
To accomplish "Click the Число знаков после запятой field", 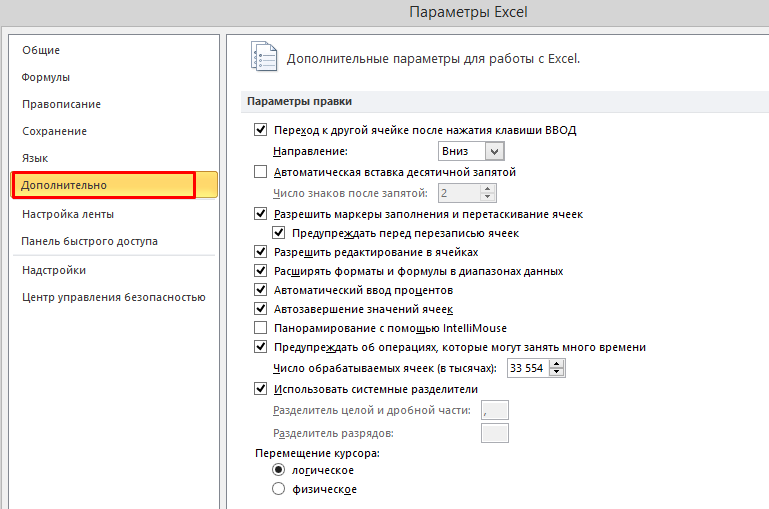I will click(458, 193).
